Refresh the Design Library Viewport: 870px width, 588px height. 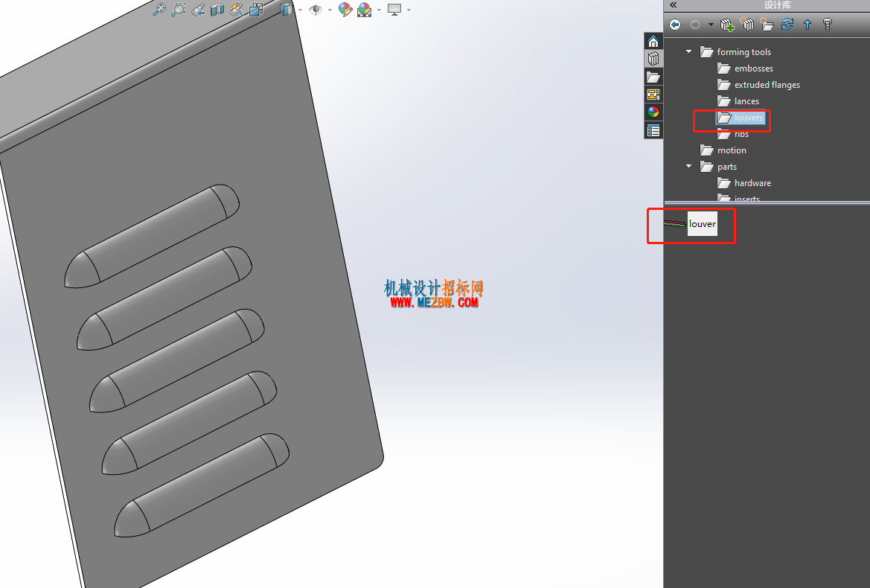(x=787, y=25)
